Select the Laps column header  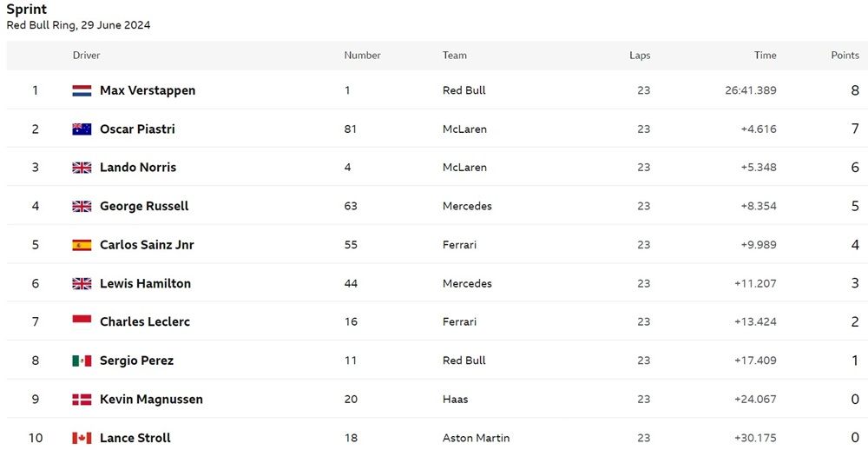[640, 56]
